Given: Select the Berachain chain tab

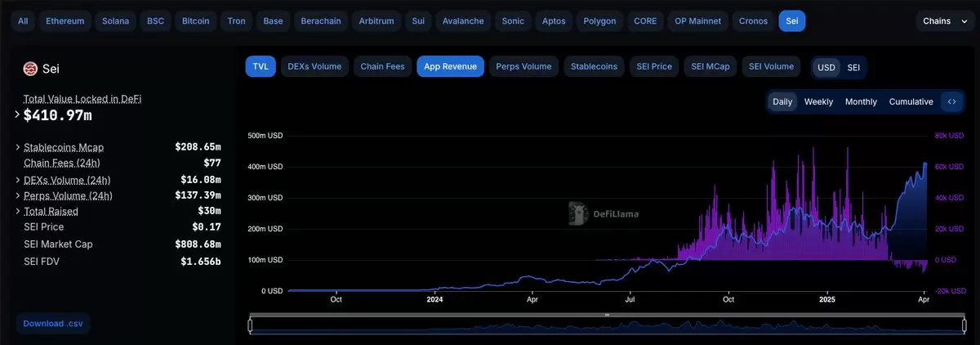Looking at the screenshot, I should click(321, 21).
